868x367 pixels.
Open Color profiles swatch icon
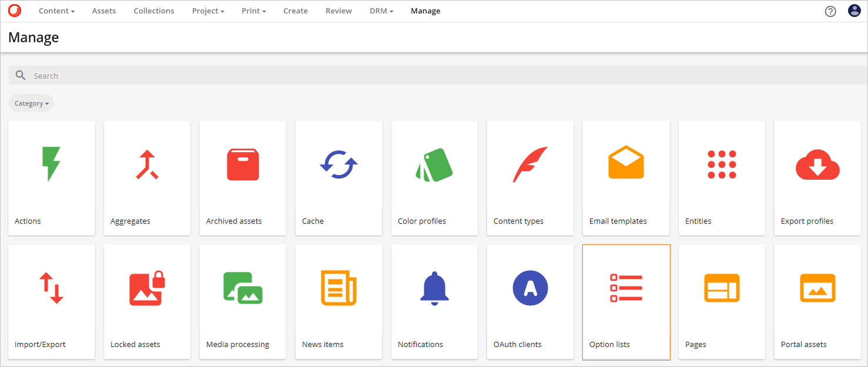(x=434, y=164)
